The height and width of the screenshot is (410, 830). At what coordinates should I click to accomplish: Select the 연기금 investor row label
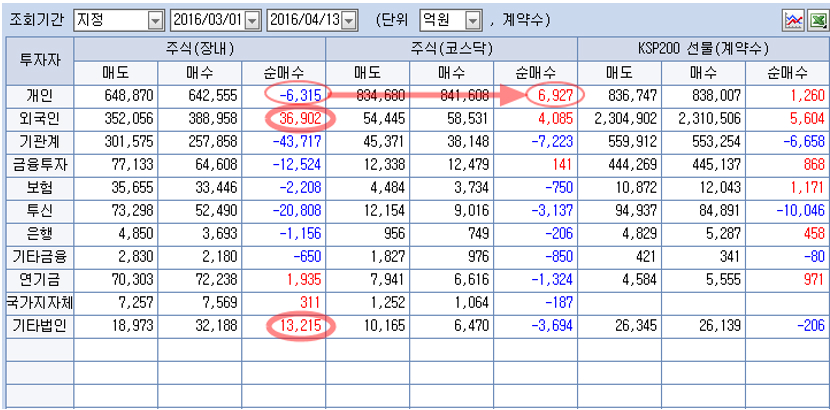point(40,279)
